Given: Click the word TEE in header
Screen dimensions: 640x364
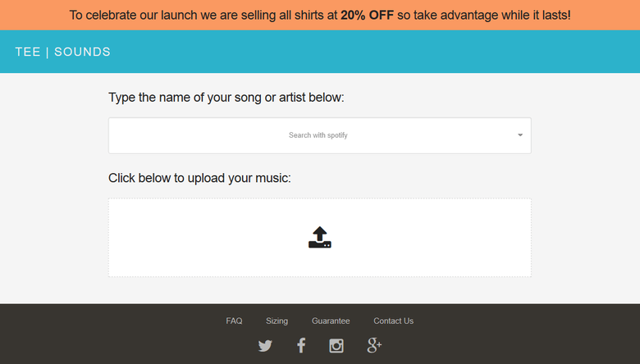Looking at the screenshot, I should pos(28,52).
